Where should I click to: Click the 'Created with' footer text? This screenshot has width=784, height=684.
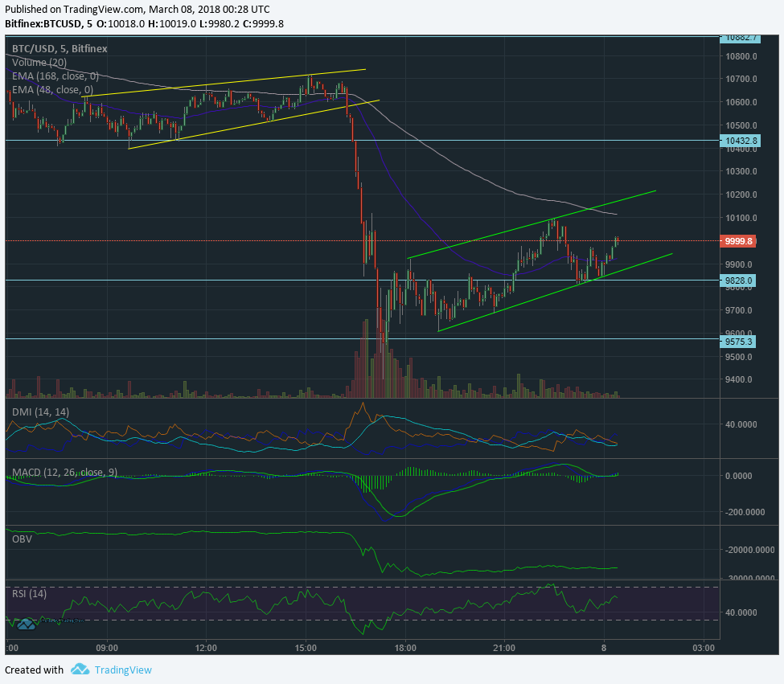pyautogui.click(x=34, y=670)
